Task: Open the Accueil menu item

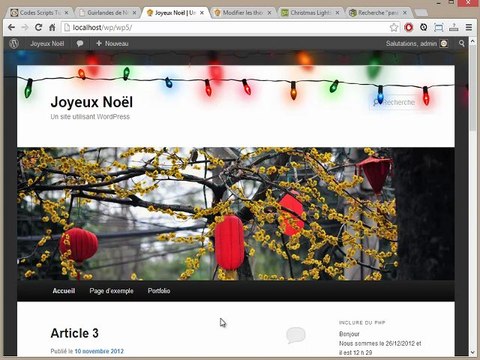Action: [64, 291]
